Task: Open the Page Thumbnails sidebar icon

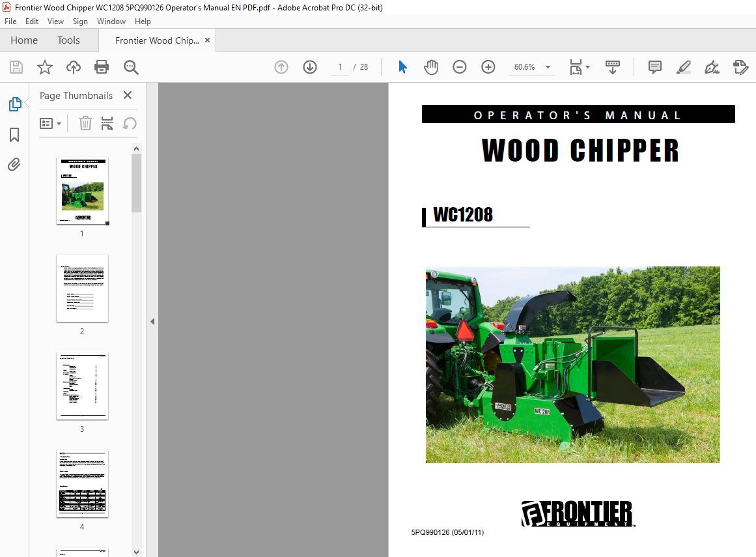Action: (15, 104)
